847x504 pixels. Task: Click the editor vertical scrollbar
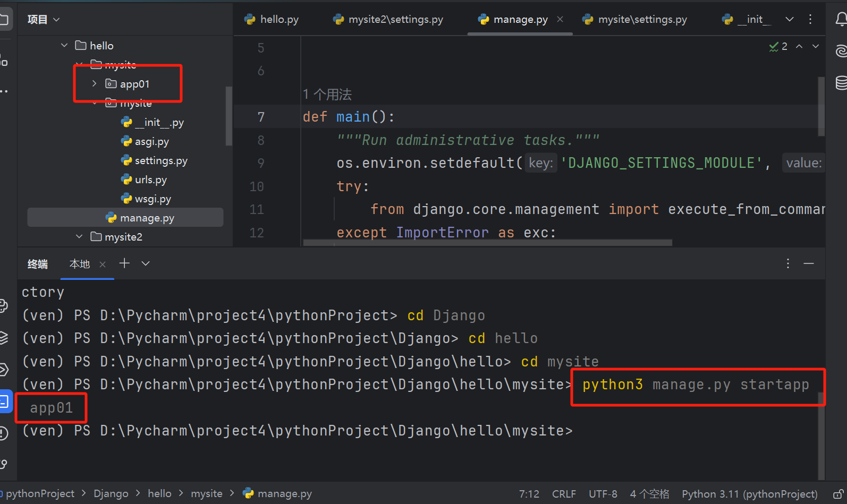click(821, 106)
